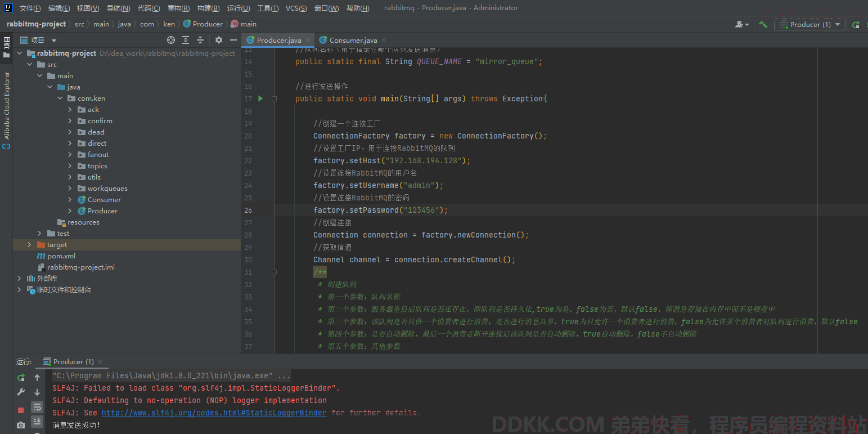
Task: Click the collapse all icon in project panel
Action: coord(200,40)
